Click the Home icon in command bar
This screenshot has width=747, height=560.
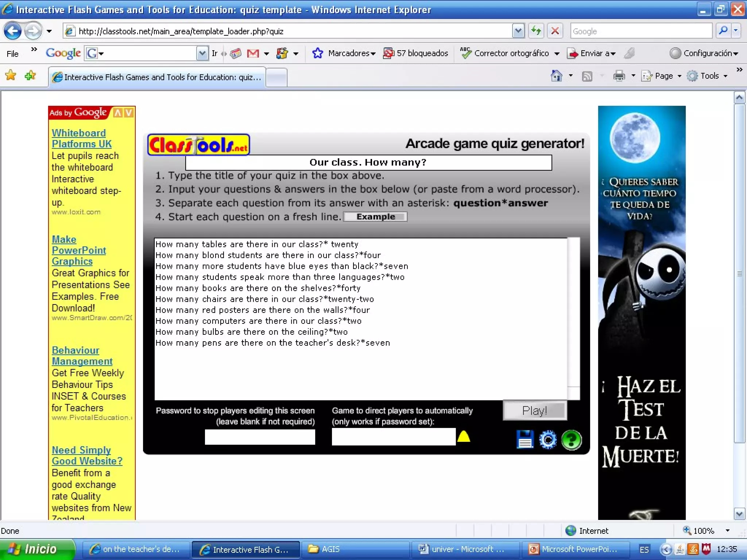(x=556, y=76)
